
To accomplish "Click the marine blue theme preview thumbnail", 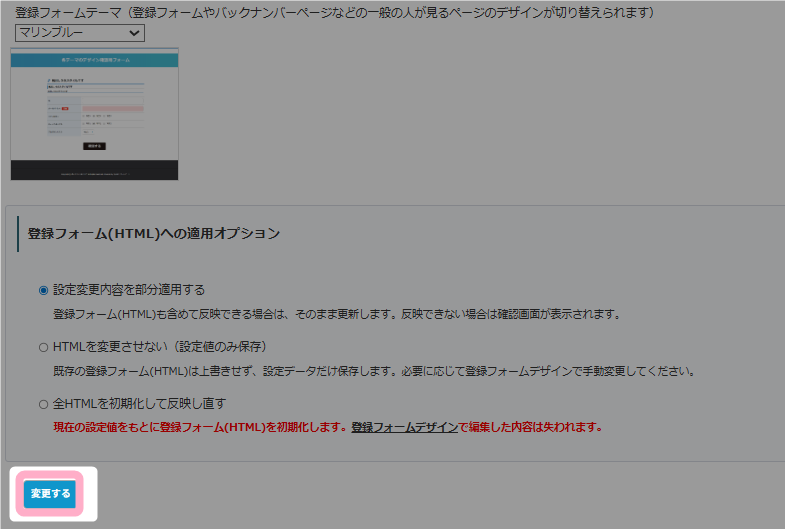I will 94,115.
